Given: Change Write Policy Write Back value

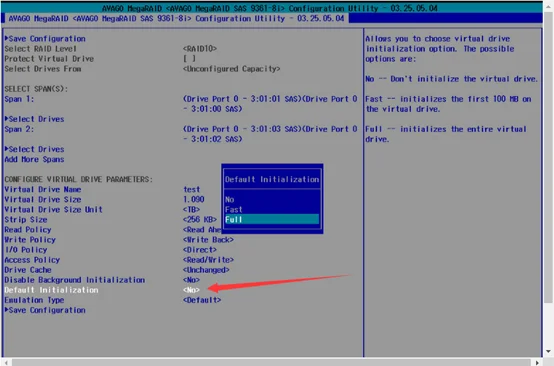Looking at the screenshot, I should [208, 240].
